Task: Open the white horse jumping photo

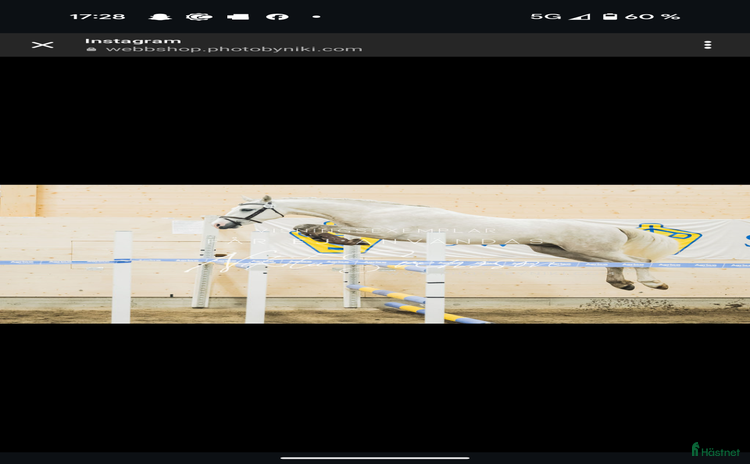Action: [x=375, y=254]
